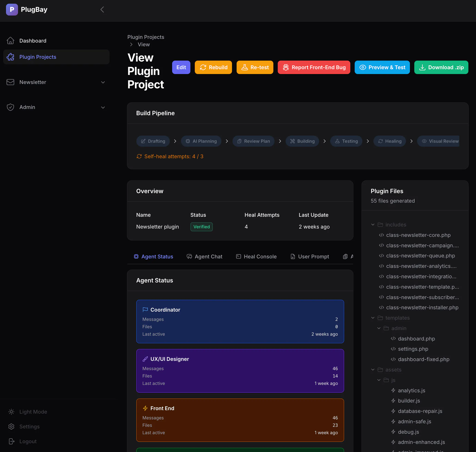Viewport: 476px width, 452px height.
Task: Click the Coordinator flag icon
Action: point(145,310)
